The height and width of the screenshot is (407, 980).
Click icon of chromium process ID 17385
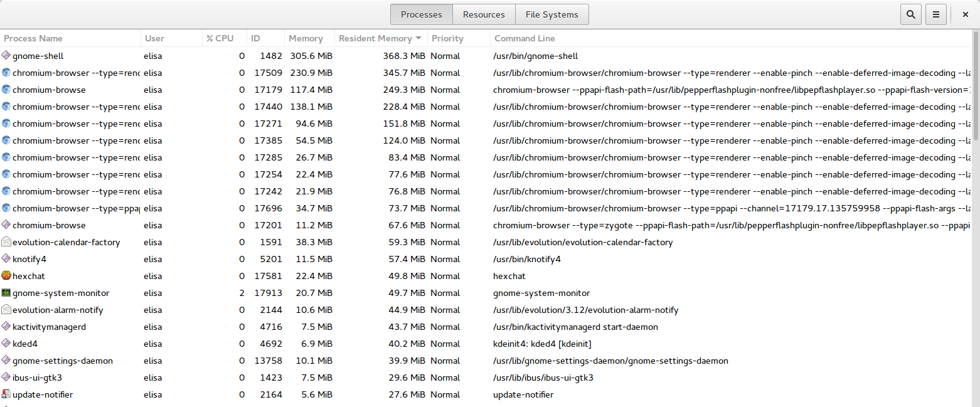(x=6, y=140)
